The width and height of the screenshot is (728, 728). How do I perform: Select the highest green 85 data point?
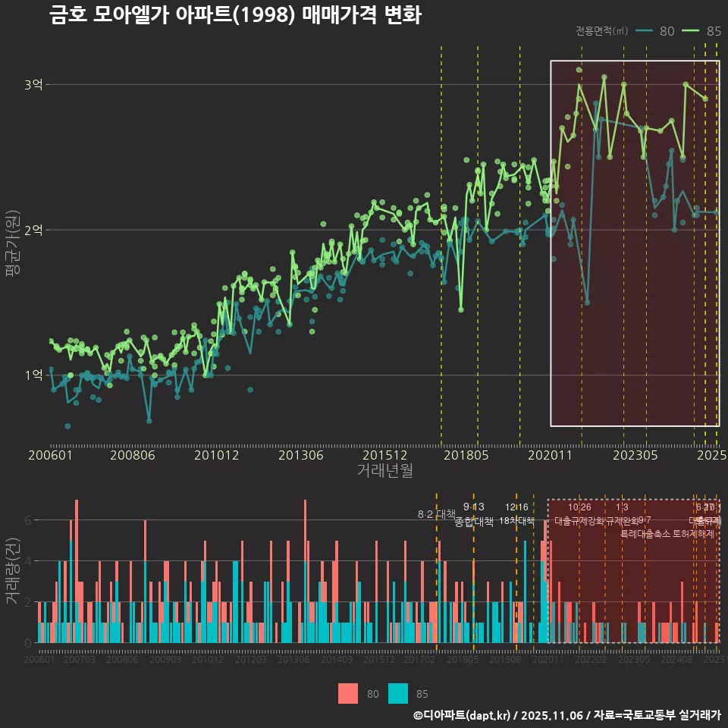[x=579, y=68]
